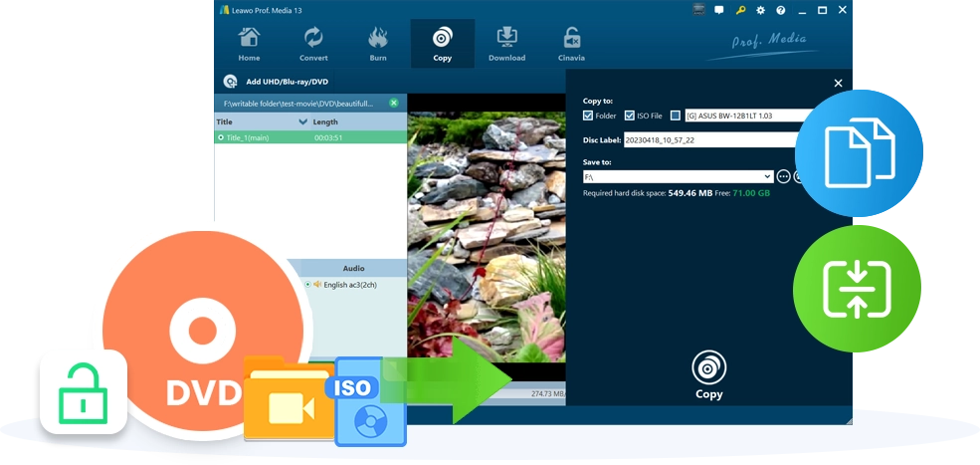Viewport: 980px width, 465px height.
Task: Start copying with the big Copy button
Action: 708,375
